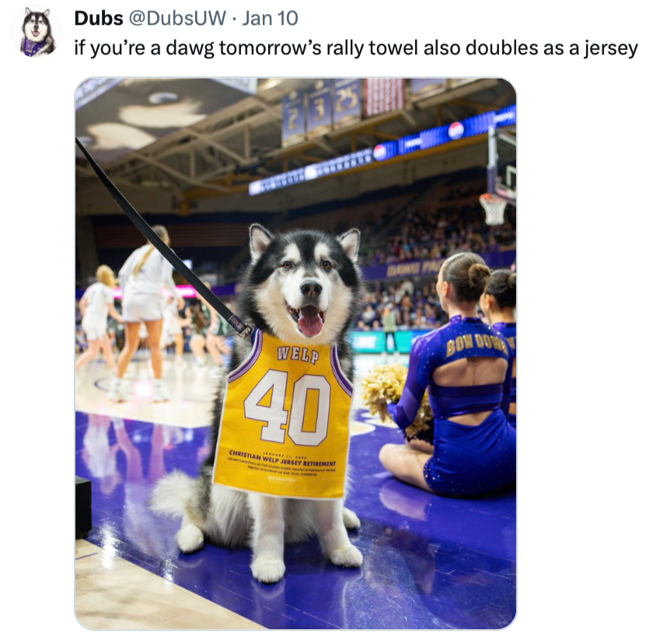This screenshot has height=644, width=653.
Task: Open the Jan 10 tweet timestamp
Action: point(270,19)
